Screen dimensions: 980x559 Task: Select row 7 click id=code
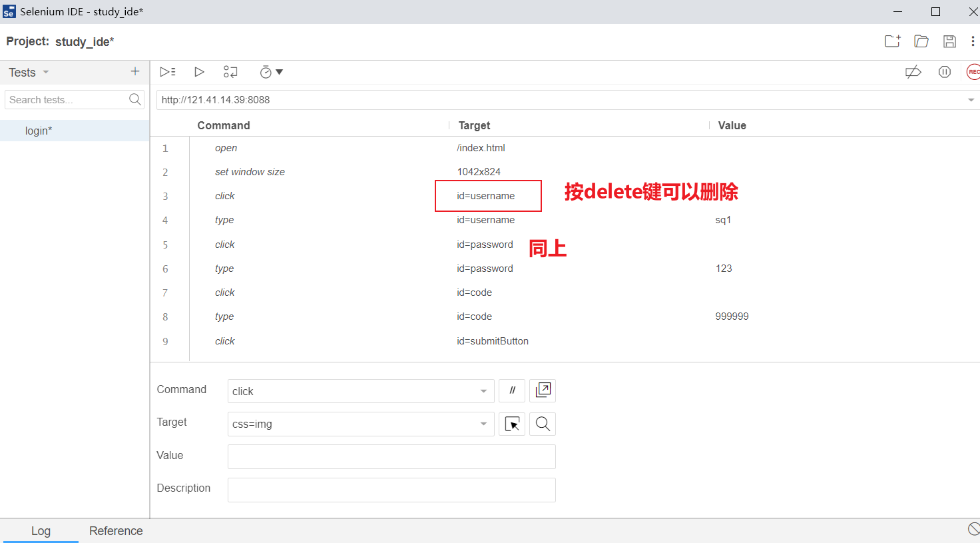coord(565,292)
